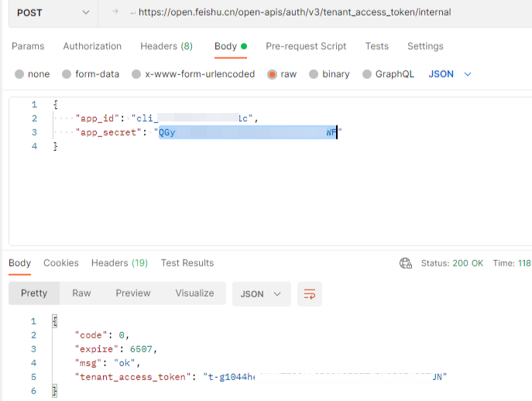Switch to the response Cookies tab
The image size is (532, 401).
coord(61,263)
